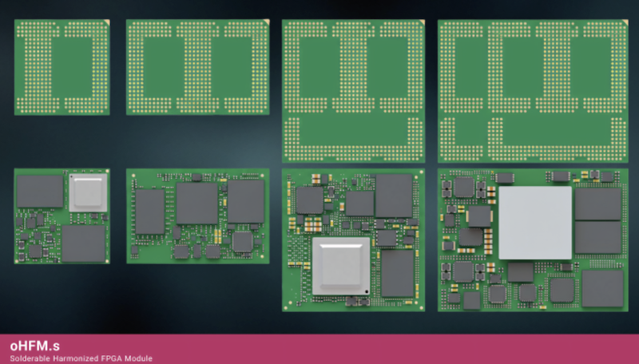Click the tall left dark chip on second module
The width and height of the screenshot is (639, 364).
click(x=149, y=212)
